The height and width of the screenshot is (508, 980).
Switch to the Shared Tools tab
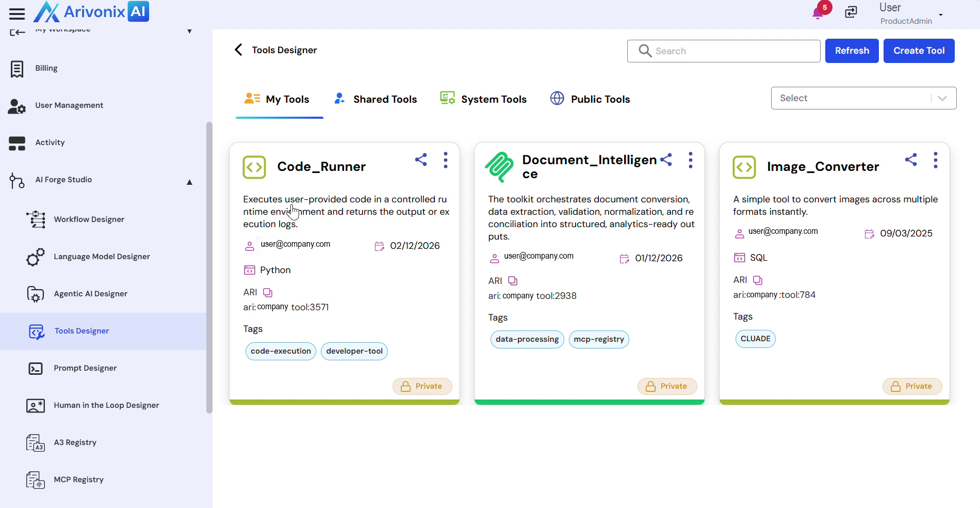pyautogui.click(x=375, y=99)
